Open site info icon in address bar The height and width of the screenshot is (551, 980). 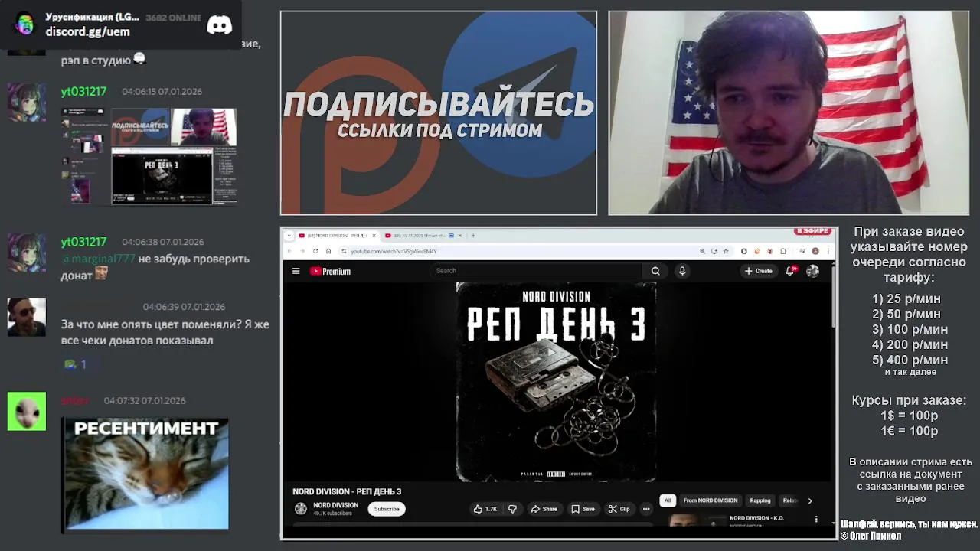[x=344, y=251]
